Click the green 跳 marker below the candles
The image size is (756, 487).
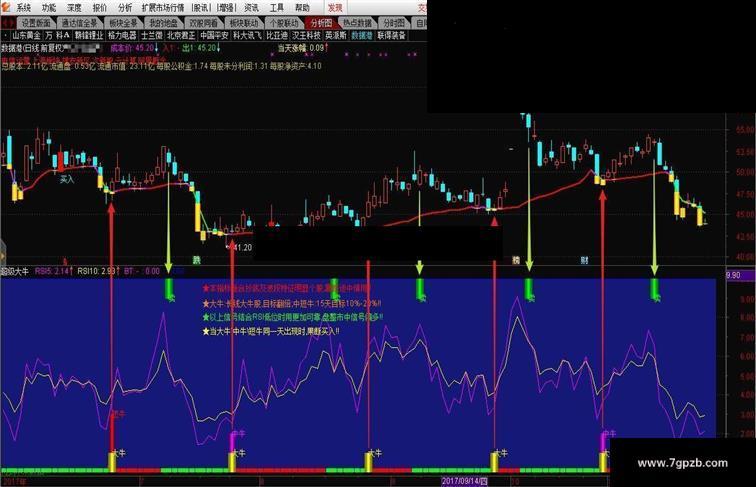[196, 260]
